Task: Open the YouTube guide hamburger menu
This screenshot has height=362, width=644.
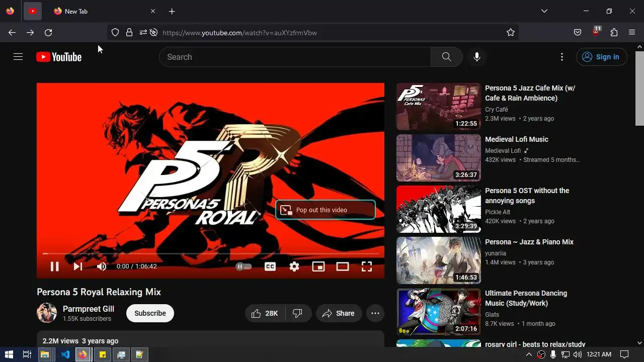Action: point(18,57)
